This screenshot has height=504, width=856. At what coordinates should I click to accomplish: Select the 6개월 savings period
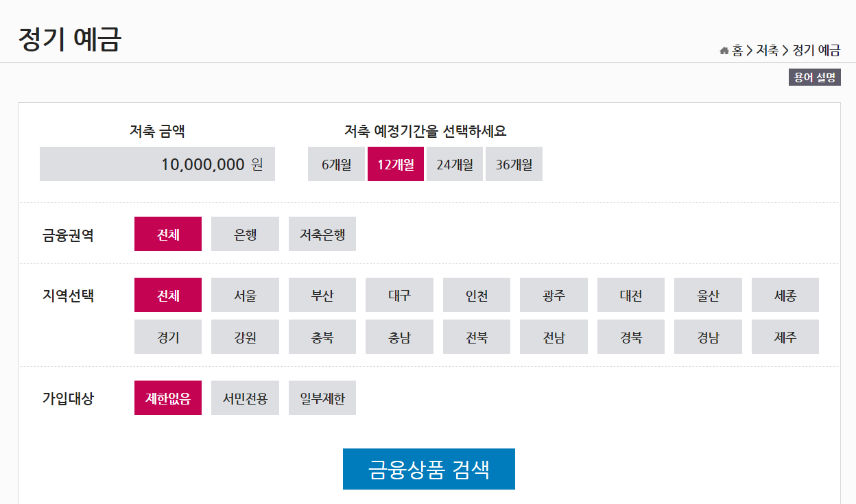(336, 164)
